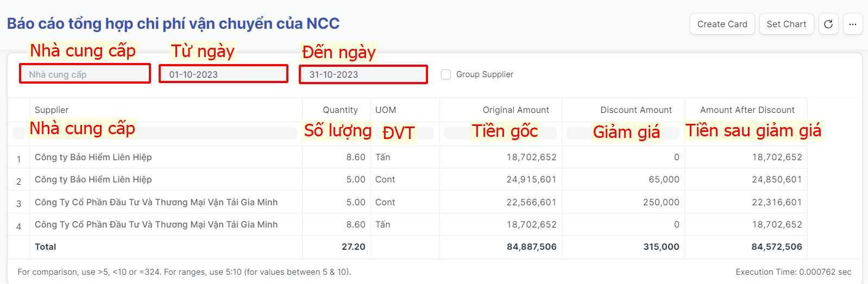Screen dimensions: 868x284
Task: Click the Create Card button
Action: 722,24
